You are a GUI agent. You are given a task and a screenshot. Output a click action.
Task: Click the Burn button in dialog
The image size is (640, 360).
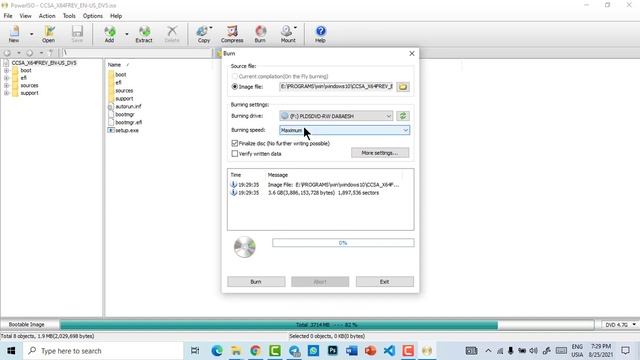[x=256, y=282]
